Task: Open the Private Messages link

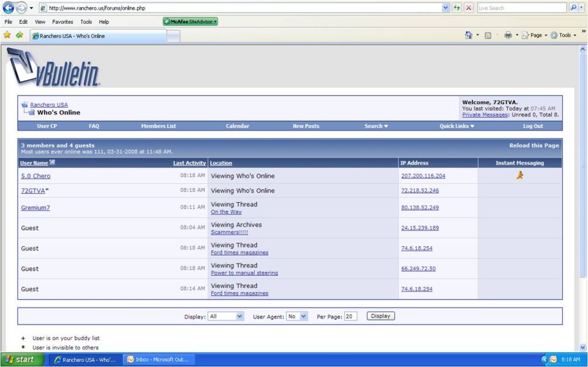Action: click(x=485, y=115)
